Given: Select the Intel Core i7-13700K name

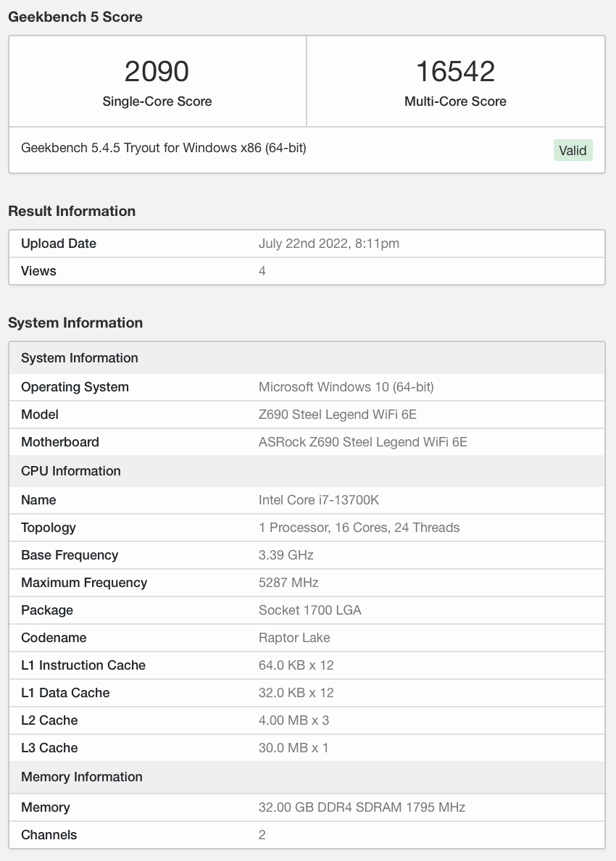Looking at the screenshot, I should [x=320, y=500].
